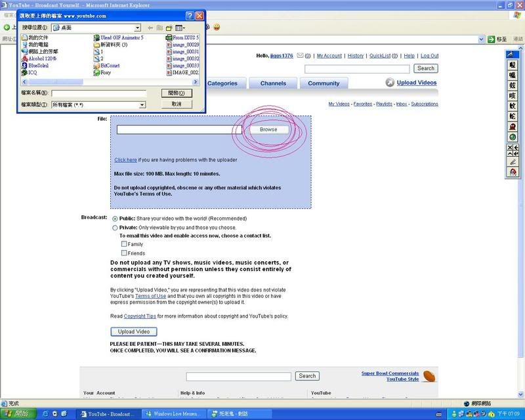Switch to Windows Live Messenger taskbar item
Screen dimensions: 525x420
173,414
